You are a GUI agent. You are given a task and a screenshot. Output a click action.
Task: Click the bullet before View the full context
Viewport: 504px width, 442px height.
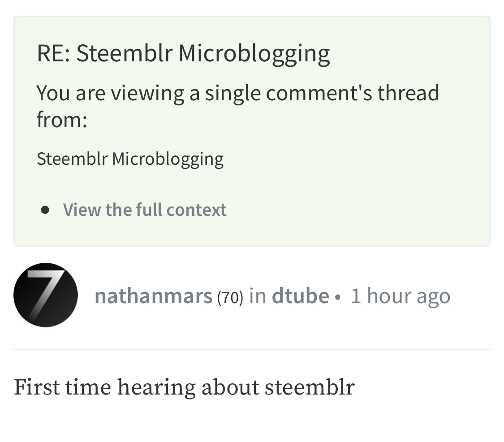coord(45,210)
